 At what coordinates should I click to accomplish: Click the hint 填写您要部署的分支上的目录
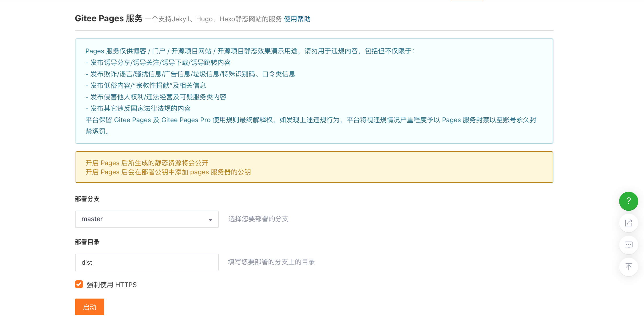coord(271,262)
